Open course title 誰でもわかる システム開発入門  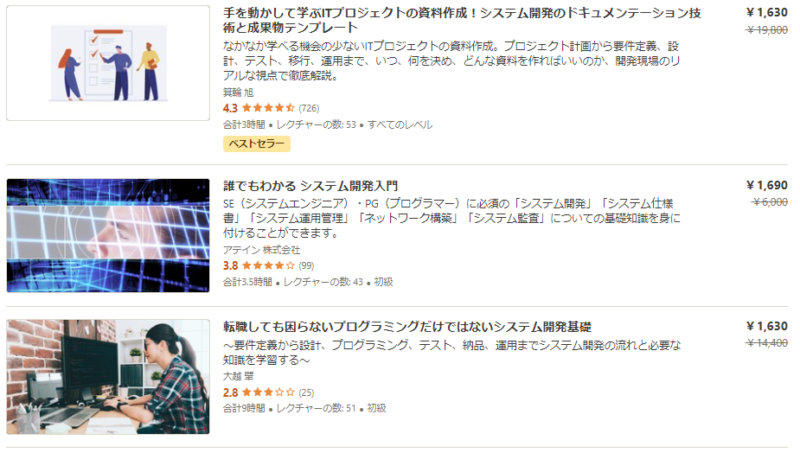pos(310,186)
